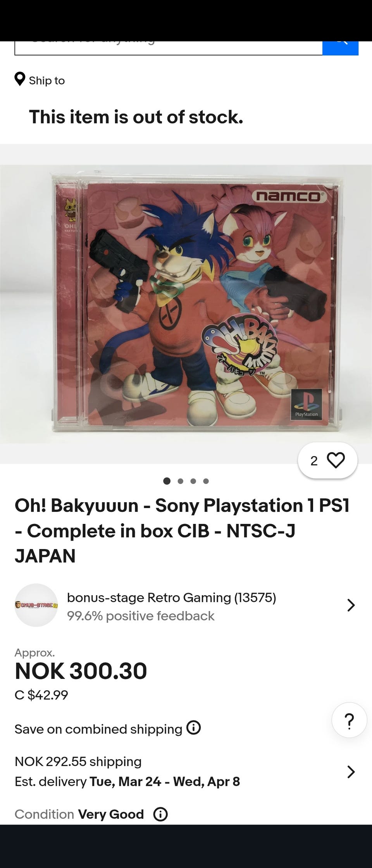
Task: Open the help question mark button
Action: pos(349,720)
